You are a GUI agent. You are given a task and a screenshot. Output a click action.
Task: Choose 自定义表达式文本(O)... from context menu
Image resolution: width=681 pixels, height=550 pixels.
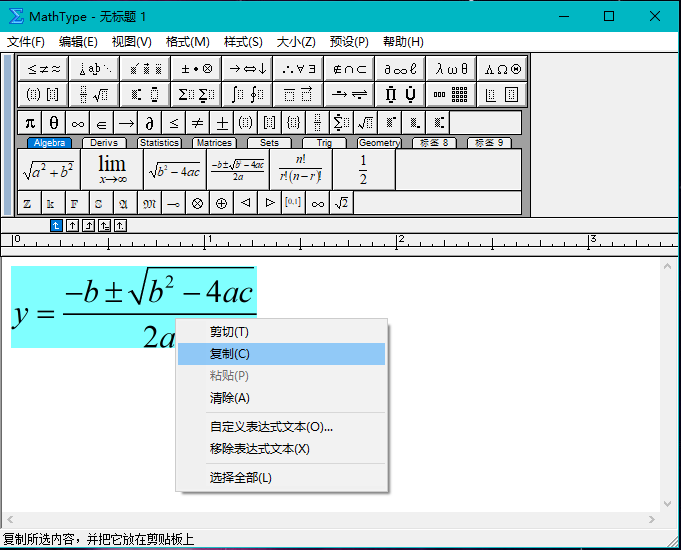[x=281, y=427]
